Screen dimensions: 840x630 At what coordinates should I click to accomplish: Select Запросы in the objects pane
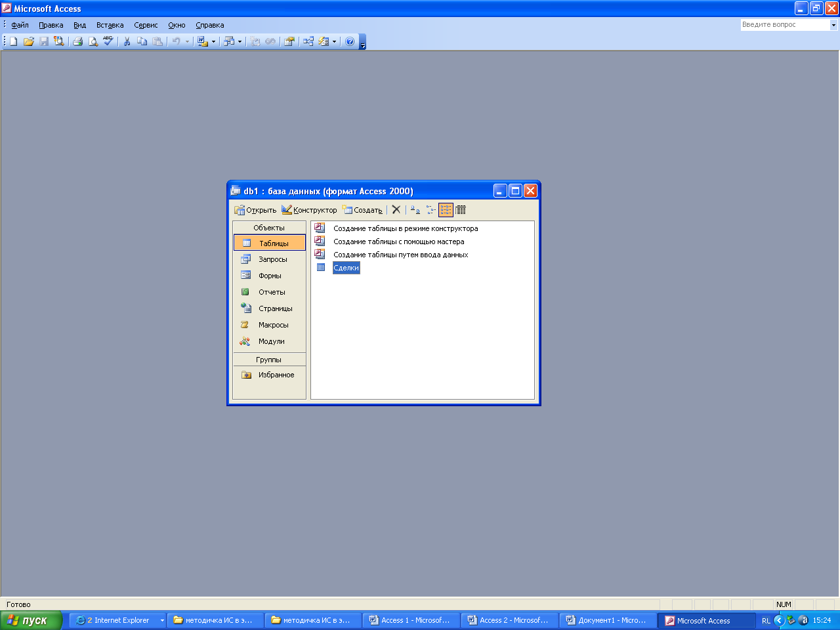[269, 259]
